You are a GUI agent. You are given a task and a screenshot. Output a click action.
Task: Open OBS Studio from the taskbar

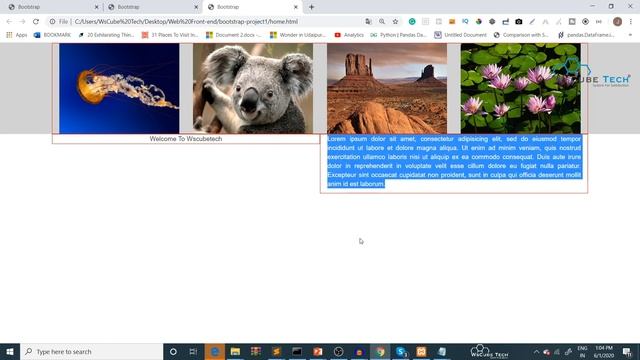pos(338,351)
